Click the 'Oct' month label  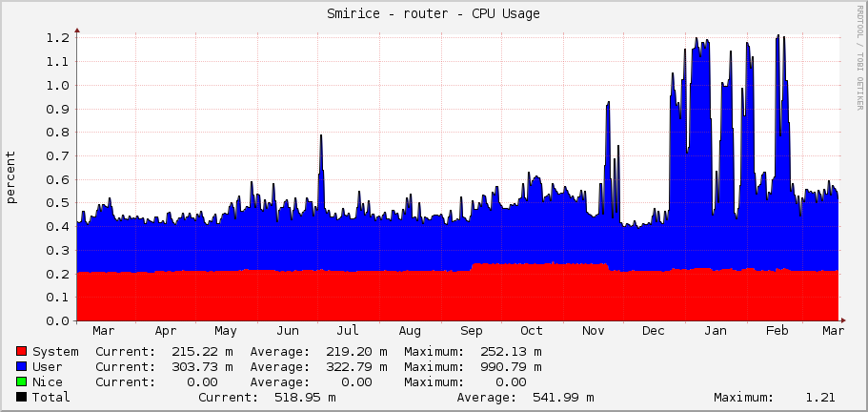coord(532,331)
